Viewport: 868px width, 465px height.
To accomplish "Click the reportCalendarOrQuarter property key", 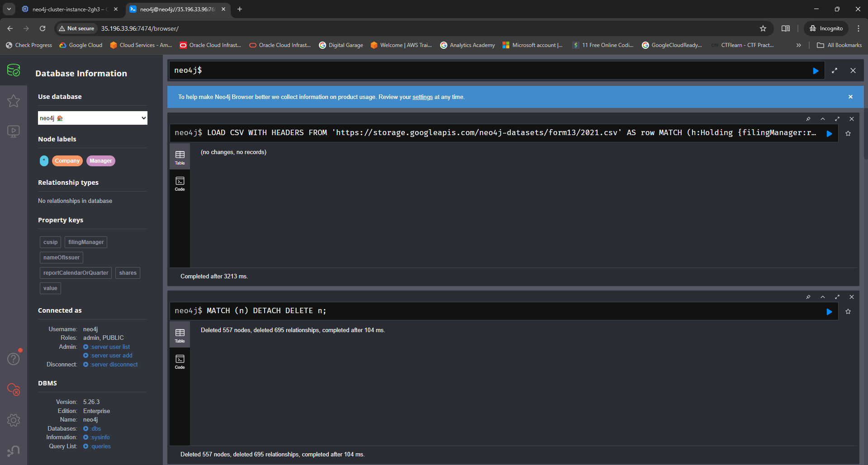I will pos(76,273).
